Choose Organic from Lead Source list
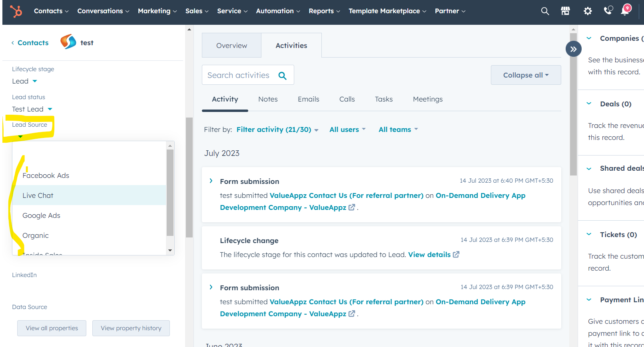This screenshot has width=644, height=347. (x=89, y=235)
